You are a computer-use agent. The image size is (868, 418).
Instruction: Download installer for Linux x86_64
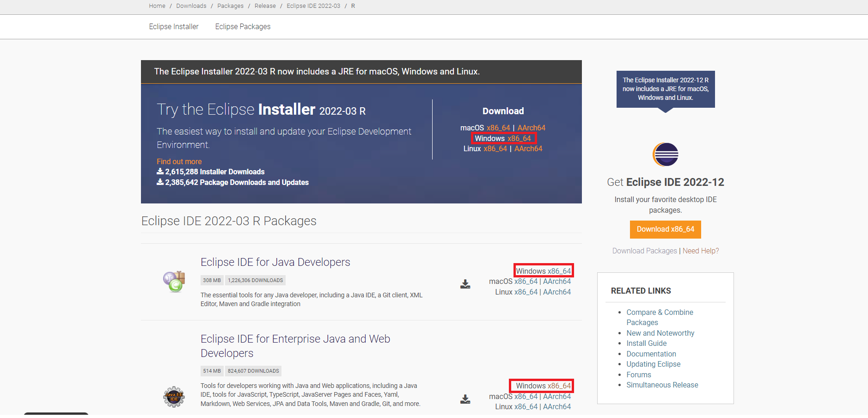(x=495, y=148)
